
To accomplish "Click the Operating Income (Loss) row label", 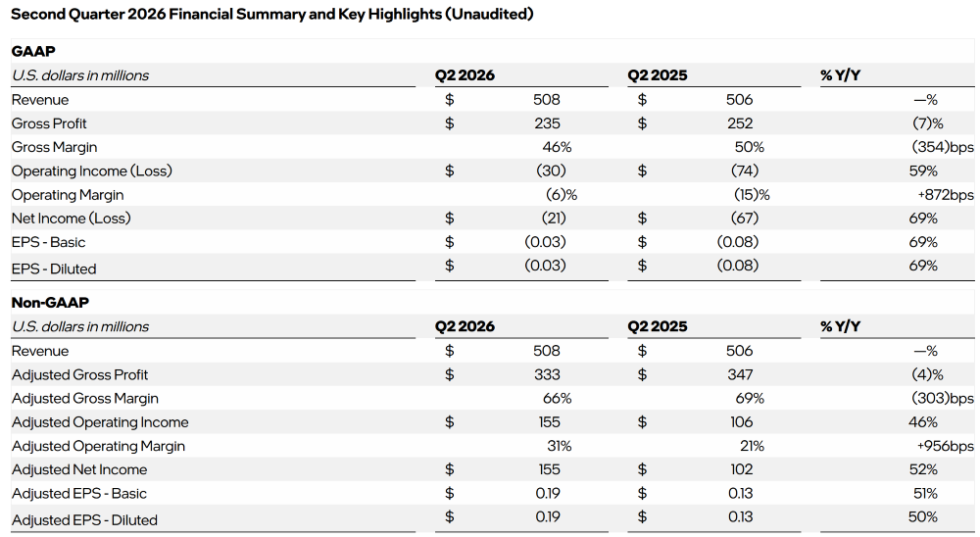I will (x=91, y=171).
